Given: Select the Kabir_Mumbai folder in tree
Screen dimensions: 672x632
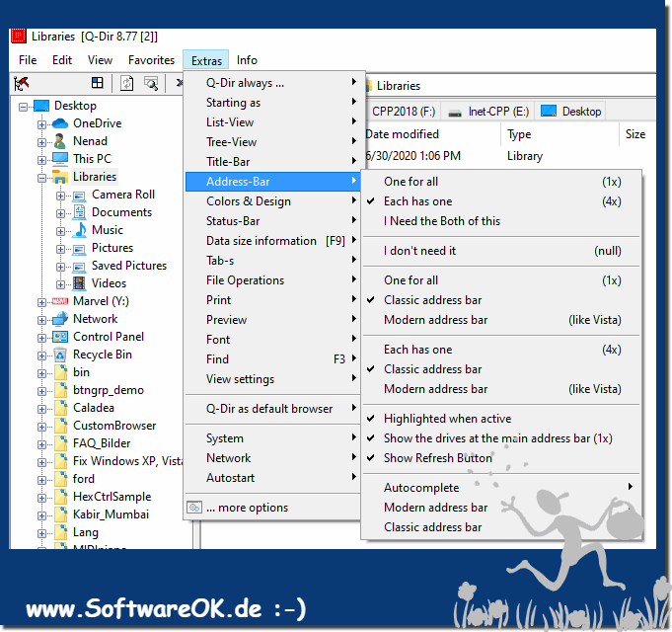Looking at the screenshot, I should 111,514.
